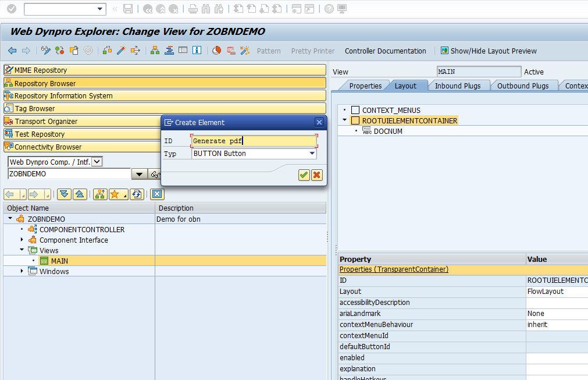Click the Print icon in system toolbar
This screenshot has width=588, height=380.
point(193,9)
